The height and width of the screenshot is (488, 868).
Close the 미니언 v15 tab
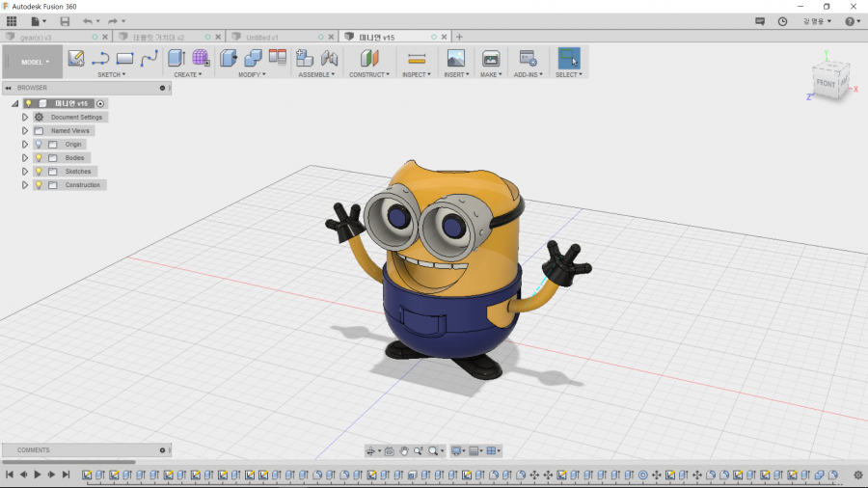point(444,37)
